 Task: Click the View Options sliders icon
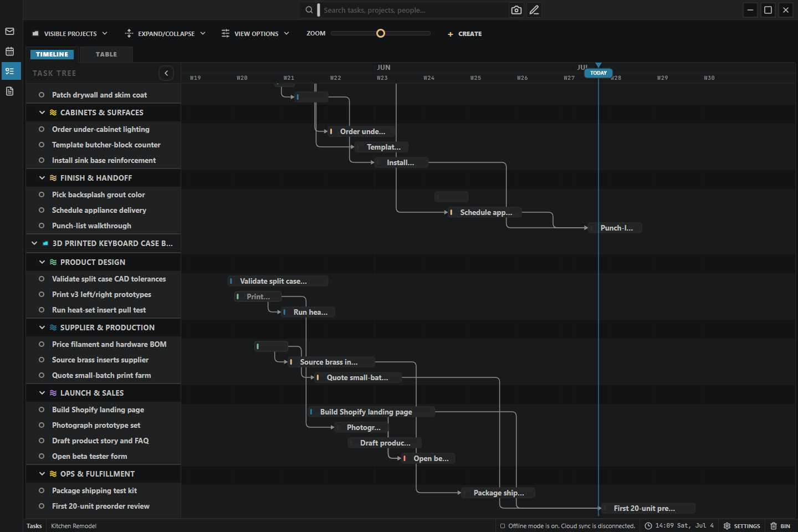[x=226, y=34]
